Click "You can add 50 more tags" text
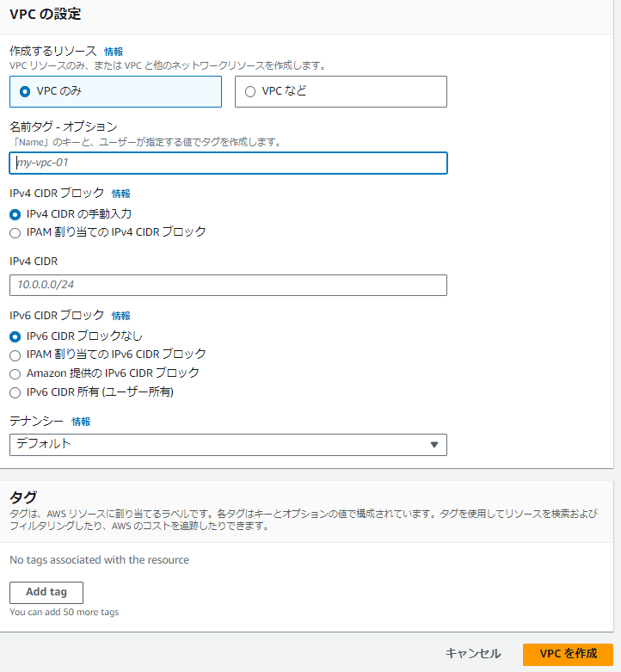The height and width of the screenshot is (672, 621). [65, 612]
